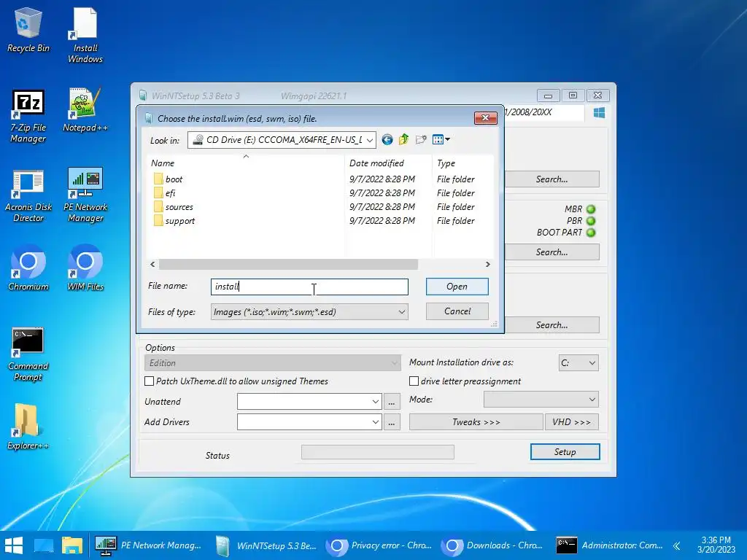This screenshot has height=560, width=747.
Task: Click the Setup button
Action: (x=565, y=452)
